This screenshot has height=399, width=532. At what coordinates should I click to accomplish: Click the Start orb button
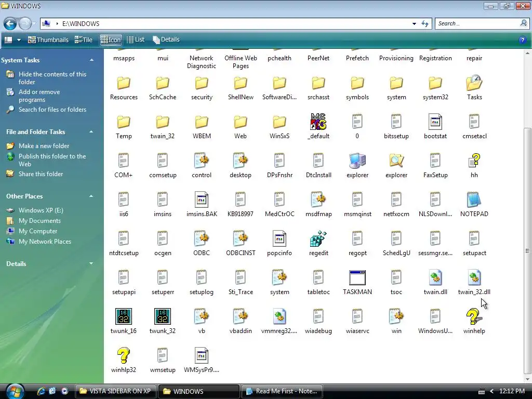point(15,391)
